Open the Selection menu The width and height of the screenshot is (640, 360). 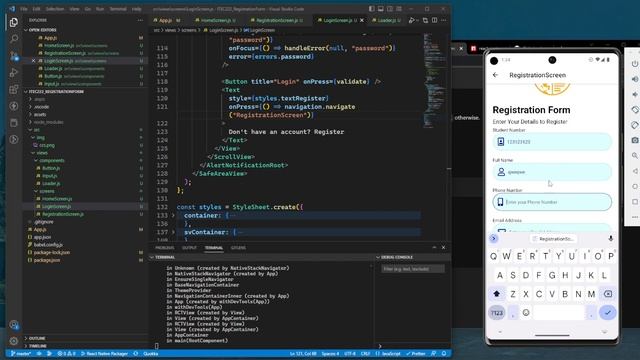(55, 9)
